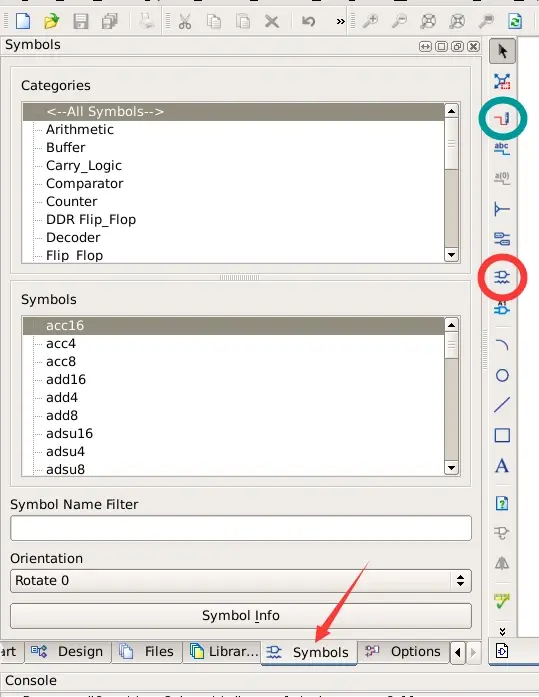The height and width of the screenshot is (697, 539).
Task: Select the Comparator category
Action: pyautogui.click(x=85, y=183)
